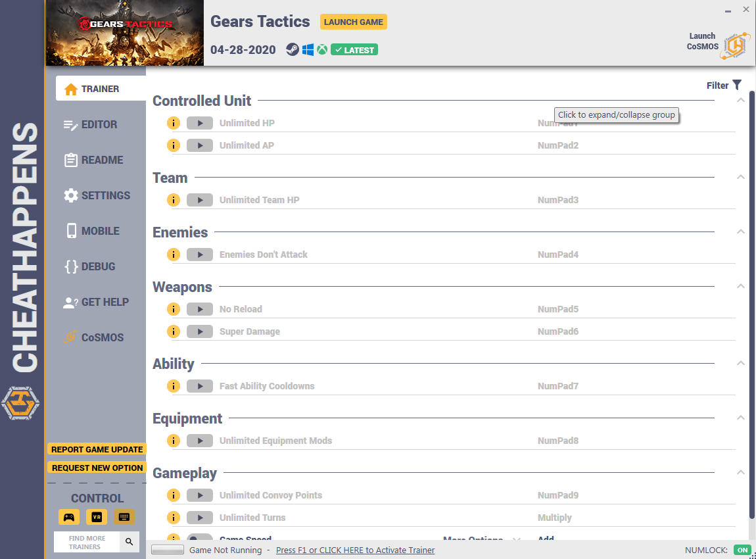Activate the Unlimited HP play toggle
The height and width of the screenshot is (559, 756).
click(200, 123)
